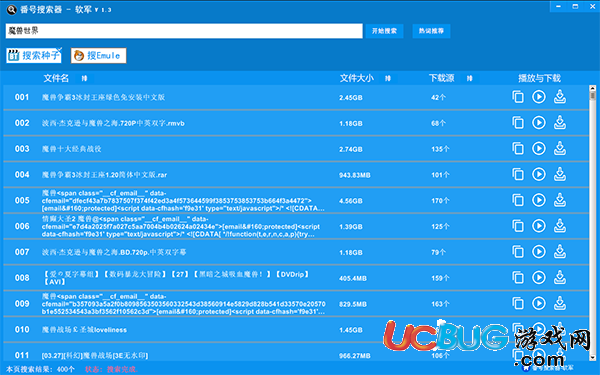
Task: Click 943.83MB file size cell
Action: pos(354,175)
